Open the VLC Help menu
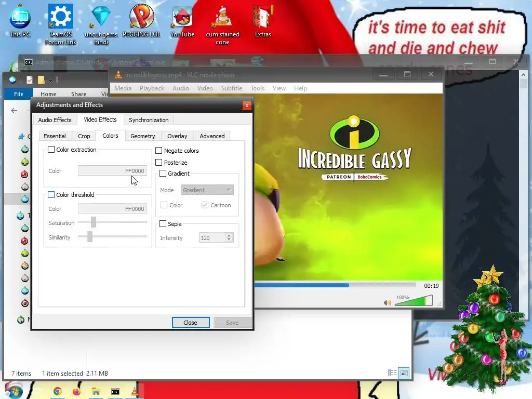532x399 pixels. (300, 88)
